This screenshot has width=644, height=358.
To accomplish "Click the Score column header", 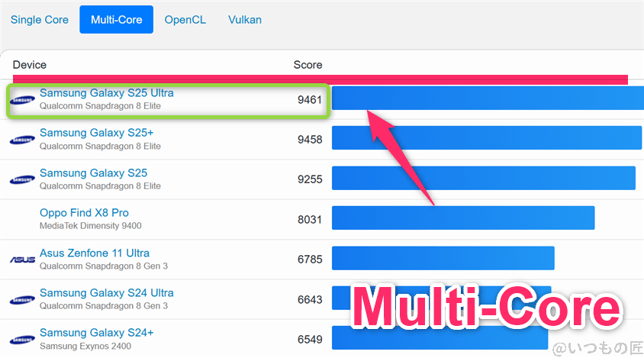I will (x=308, y=65).
